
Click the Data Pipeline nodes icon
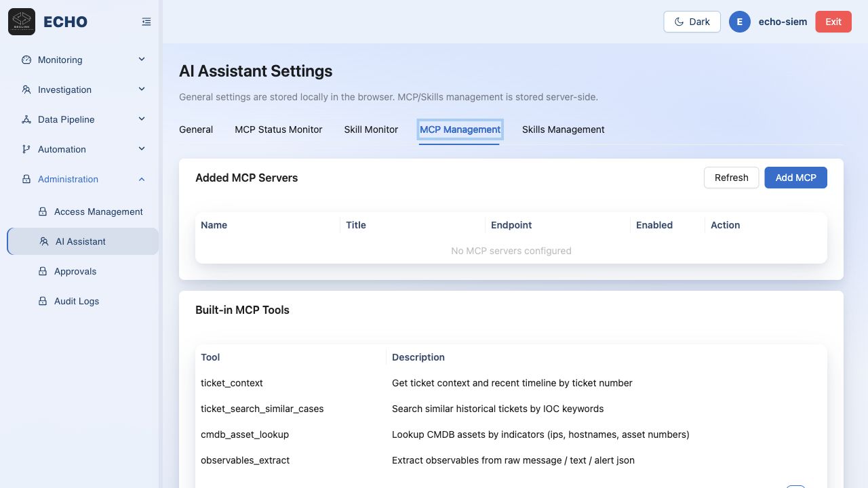pos(26,119)
